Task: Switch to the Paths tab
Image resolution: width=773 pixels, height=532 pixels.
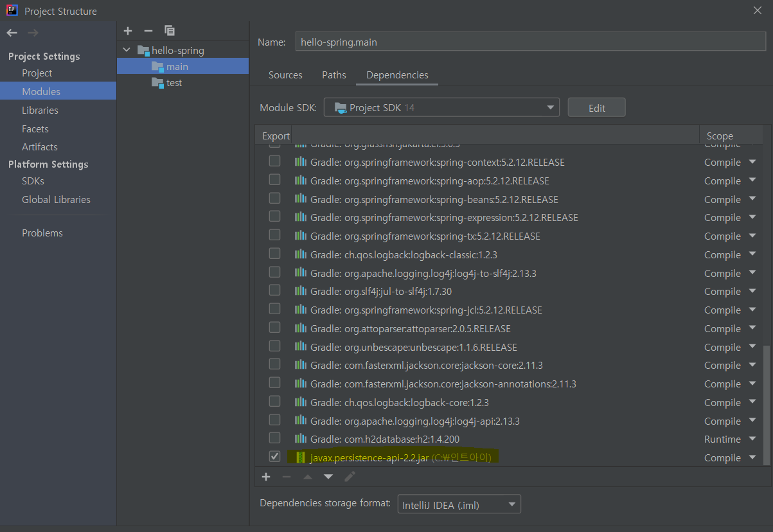Action: coord(334,75)
